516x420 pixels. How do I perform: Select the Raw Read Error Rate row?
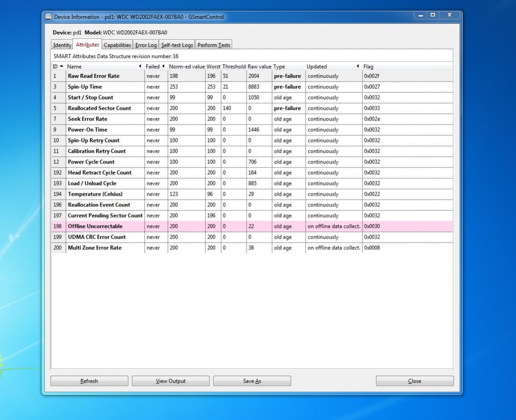coord(252,76)
